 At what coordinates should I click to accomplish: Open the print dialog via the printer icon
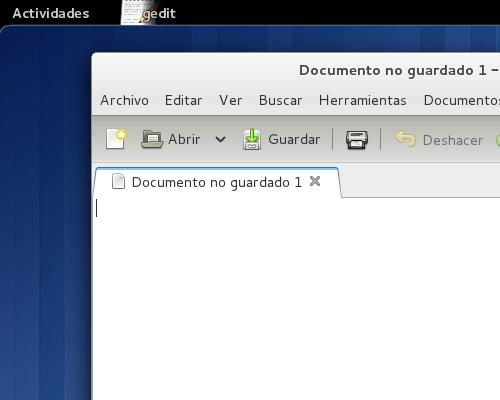pos(357,140)
